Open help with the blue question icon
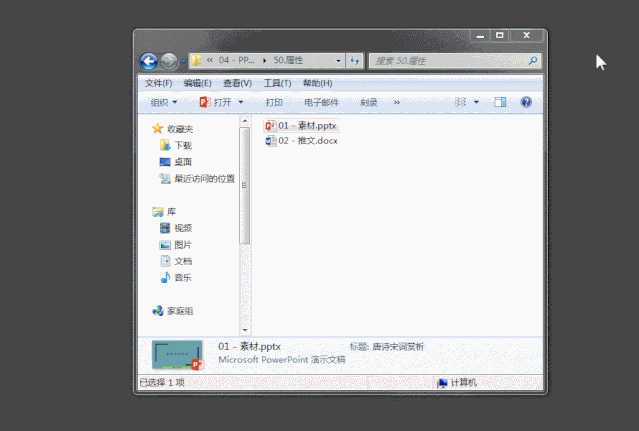The width and height of the screenshot is (639, 431). (x=526, y=102)
